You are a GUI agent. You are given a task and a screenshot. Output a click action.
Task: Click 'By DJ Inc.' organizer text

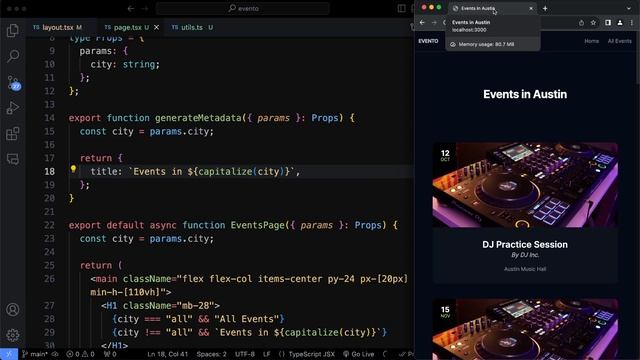(525, 255)
